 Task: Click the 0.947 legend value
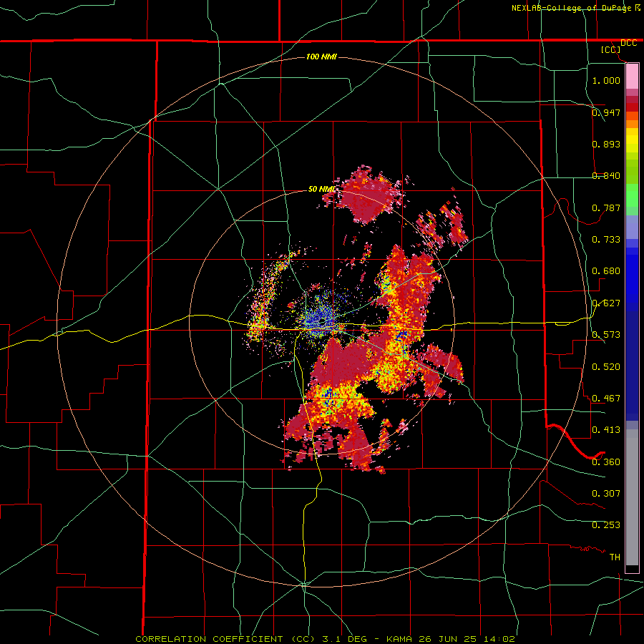point(606,112)
